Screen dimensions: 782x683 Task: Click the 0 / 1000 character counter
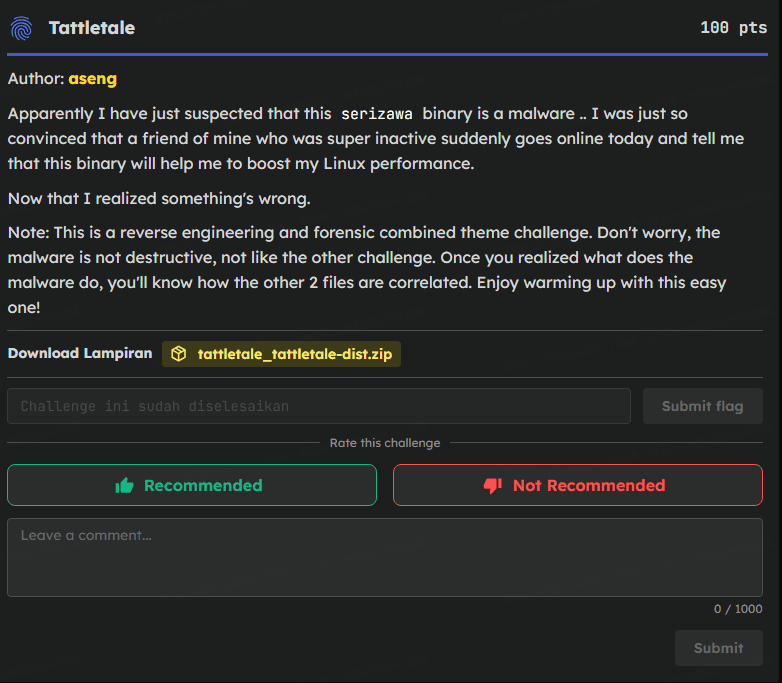737,609
